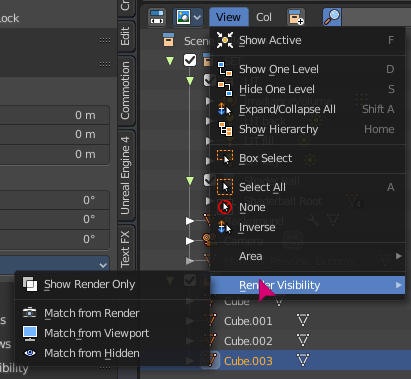
Task: Choose None selection entry
Action: [308, 207]
